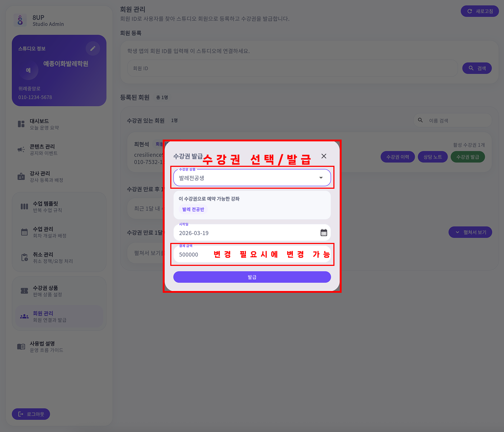Click the 수업 관리 calendar icon
This screenshot has height=432, width=504.
tap(24, 232)
